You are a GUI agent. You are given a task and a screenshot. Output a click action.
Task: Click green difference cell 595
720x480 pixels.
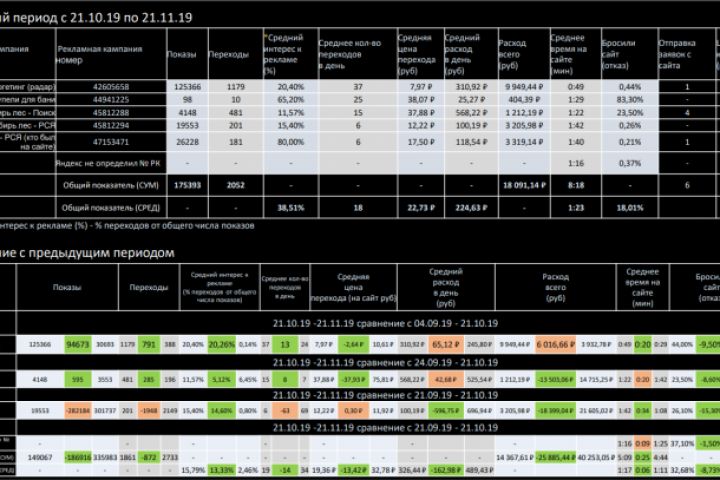[x=78, y=379]
